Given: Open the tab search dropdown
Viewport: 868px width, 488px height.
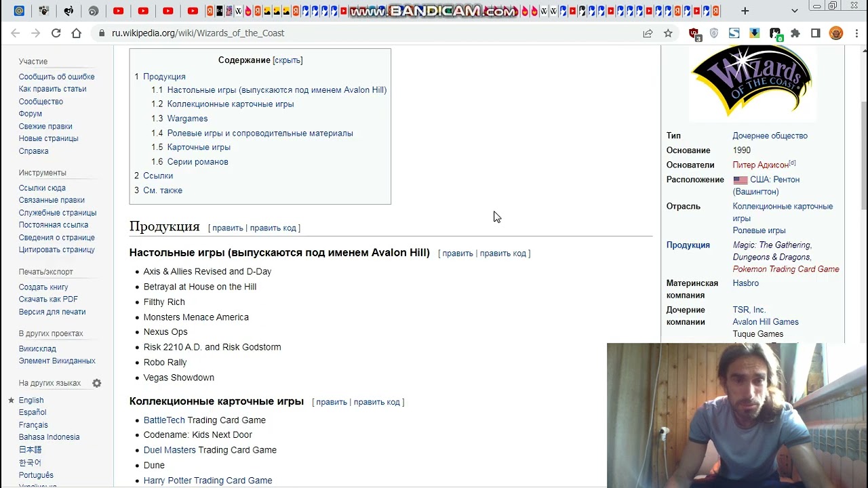Looking at the screenshot, I should coord(795,11).
